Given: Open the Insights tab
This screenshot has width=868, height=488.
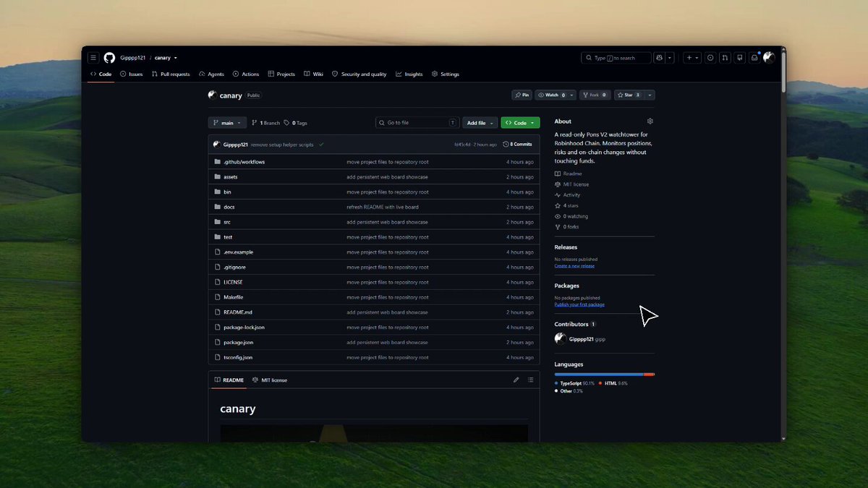Looking at the screenshot, I should click(409, 74).
